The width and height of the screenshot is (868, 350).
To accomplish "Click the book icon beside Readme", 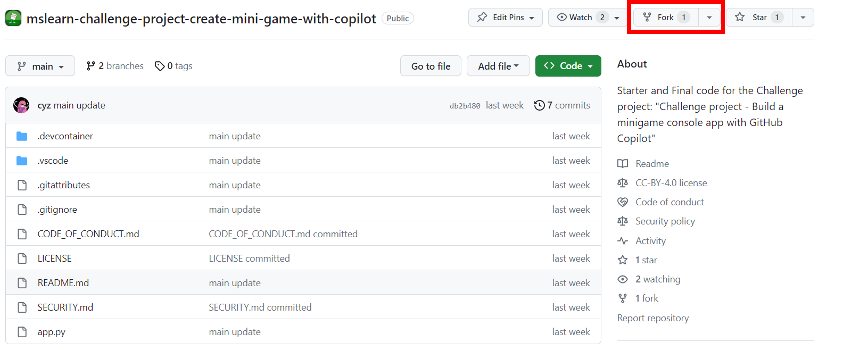I will tap(622, 164).
